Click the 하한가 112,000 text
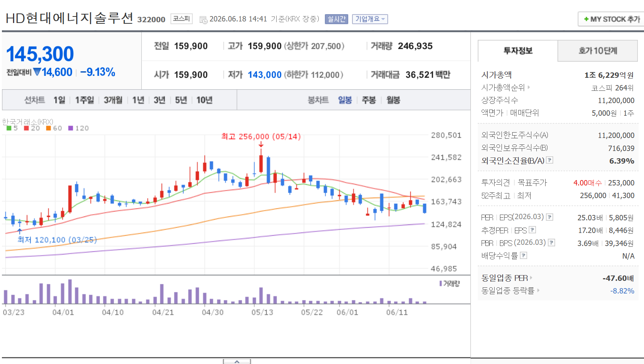The width and height of the screenshot is (644, 364). [x=314, y=75]
